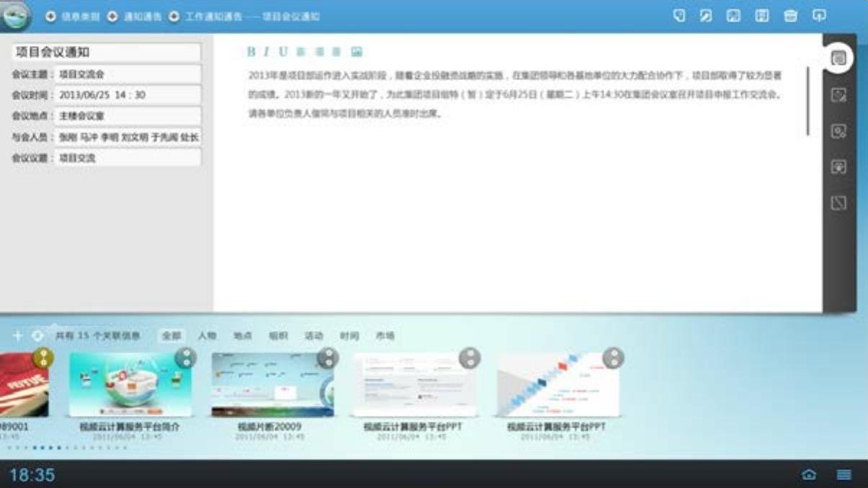Click the top-bar upload arrow icon
The height and width of the screenshot is (488, 868).
[x=819, y=15]
